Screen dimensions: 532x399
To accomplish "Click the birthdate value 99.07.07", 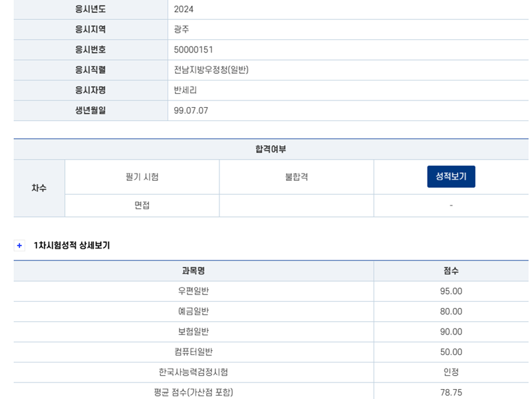I will click(191, 110).
